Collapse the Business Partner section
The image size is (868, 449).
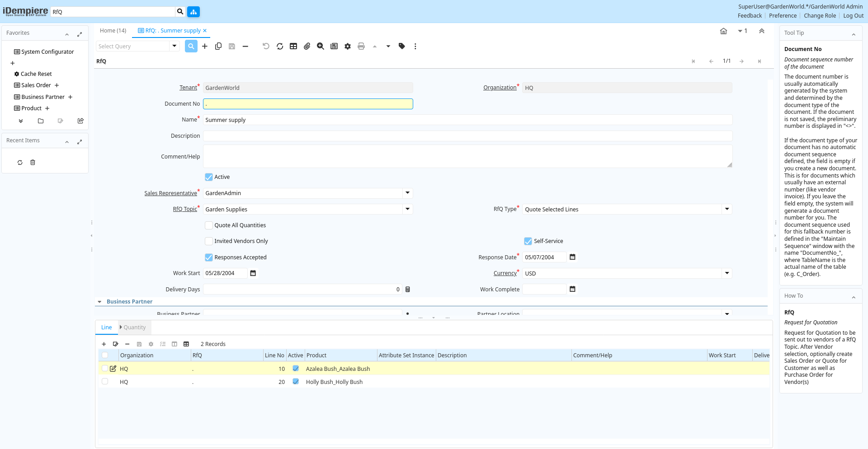(99, 302)
